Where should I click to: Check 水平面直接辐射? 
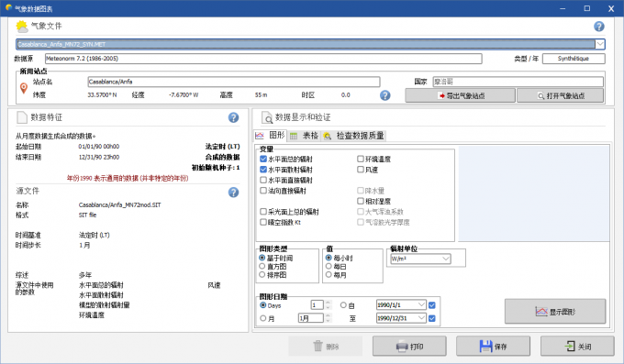(263, 181)
